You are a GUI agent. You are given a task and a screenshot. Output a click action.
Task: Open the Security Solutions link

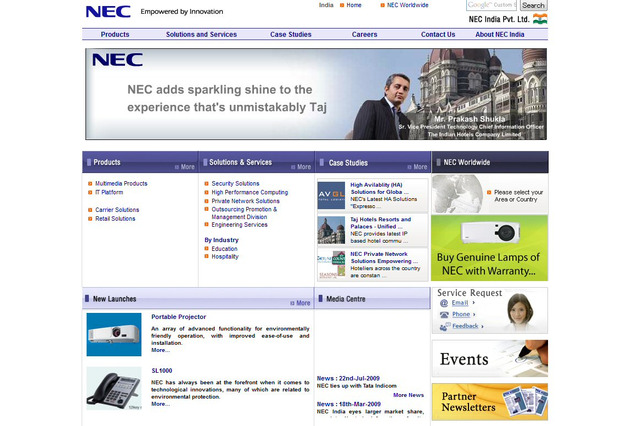click(x=235, y=184)
